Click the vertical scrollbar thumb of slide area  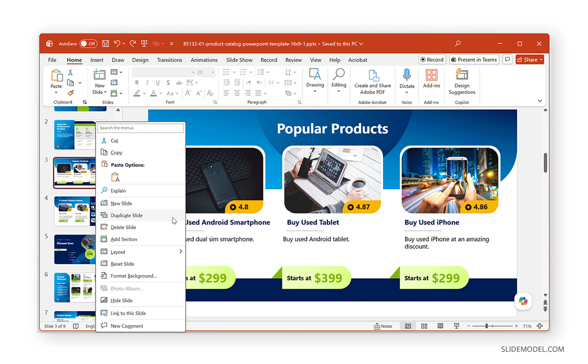pyautogui.click(x=545, y=163)
